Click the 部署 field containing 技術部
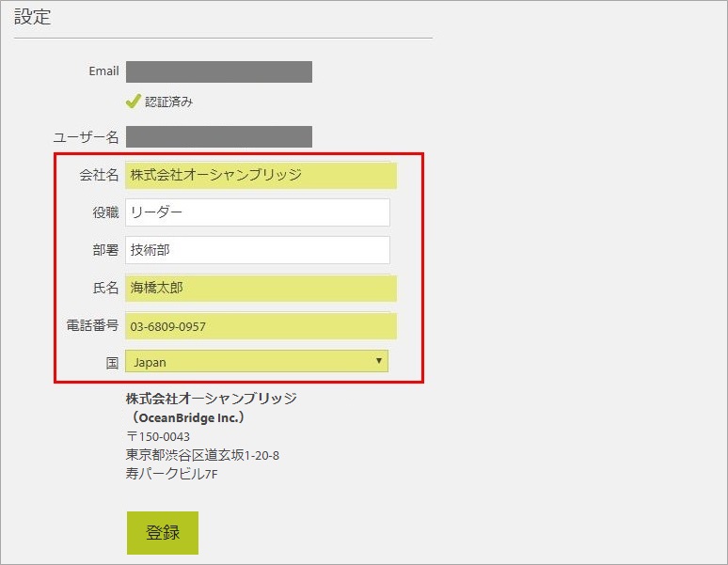This screenshot has height=565, width=728. tap(258, 250)
